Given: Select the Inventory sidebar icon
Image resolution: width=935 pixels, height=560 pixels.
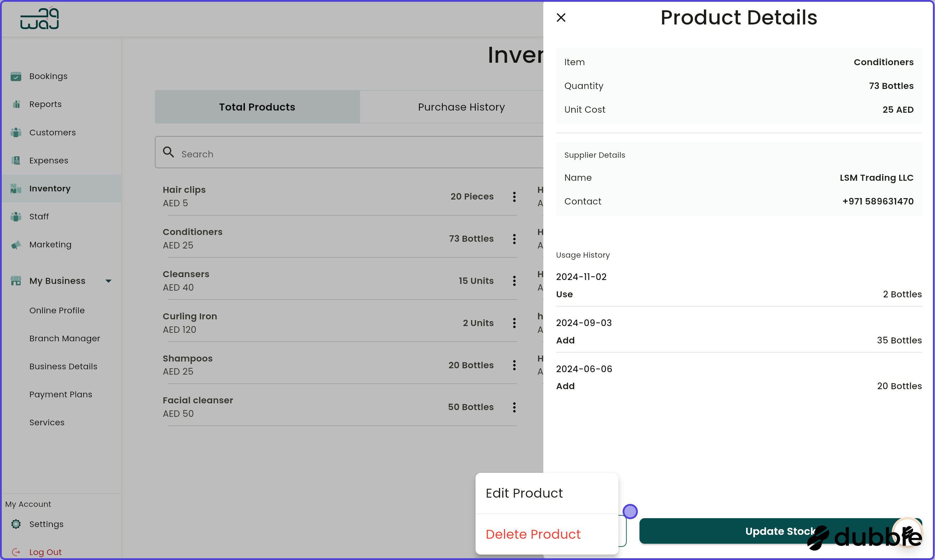Looking at the screenshot, I should (16, 188).
